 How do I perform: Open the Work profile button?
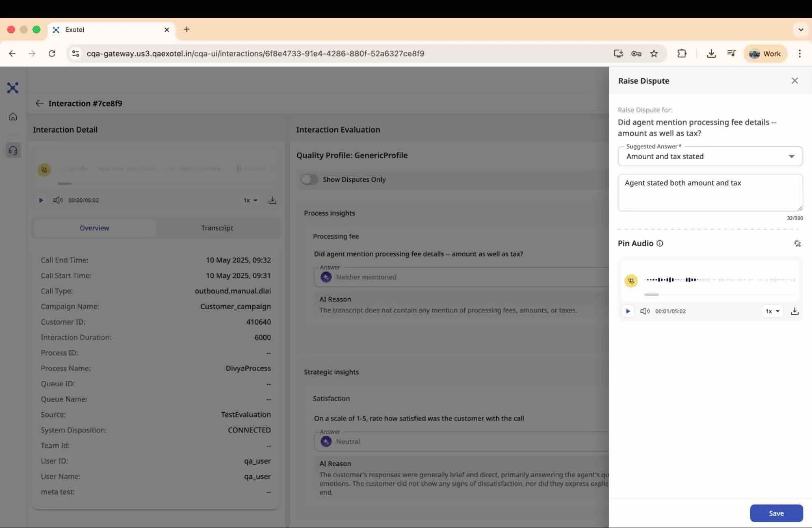click(x=765, y=54)
